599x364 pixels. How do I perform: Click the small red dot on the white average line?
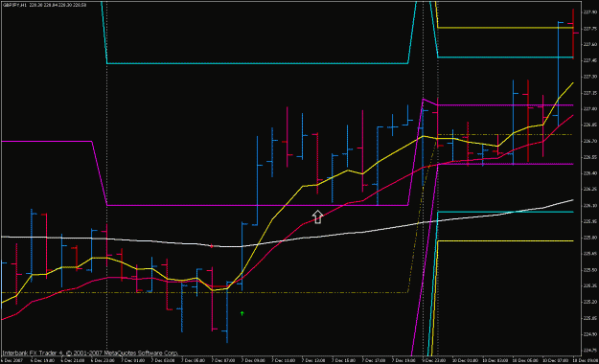click(212, 246)
